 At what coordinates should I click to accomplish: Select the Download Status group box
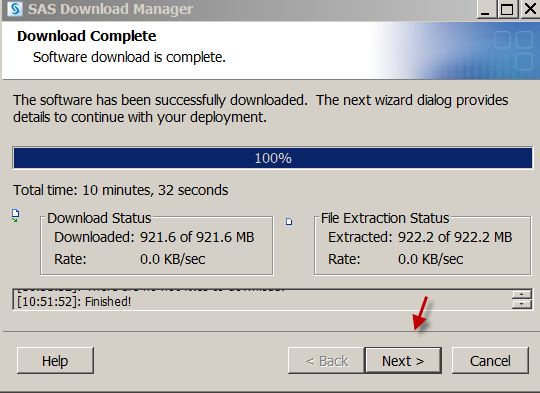coord(157,245)
